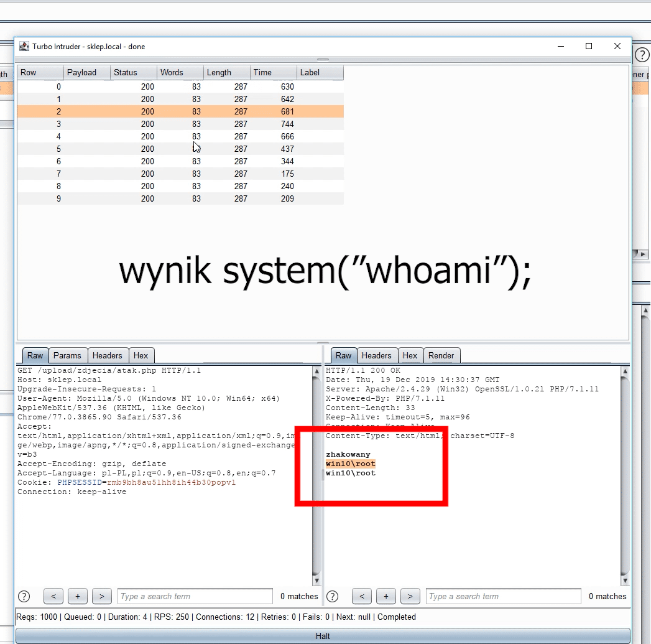Open the request Headers tab

tap(107, 355)
